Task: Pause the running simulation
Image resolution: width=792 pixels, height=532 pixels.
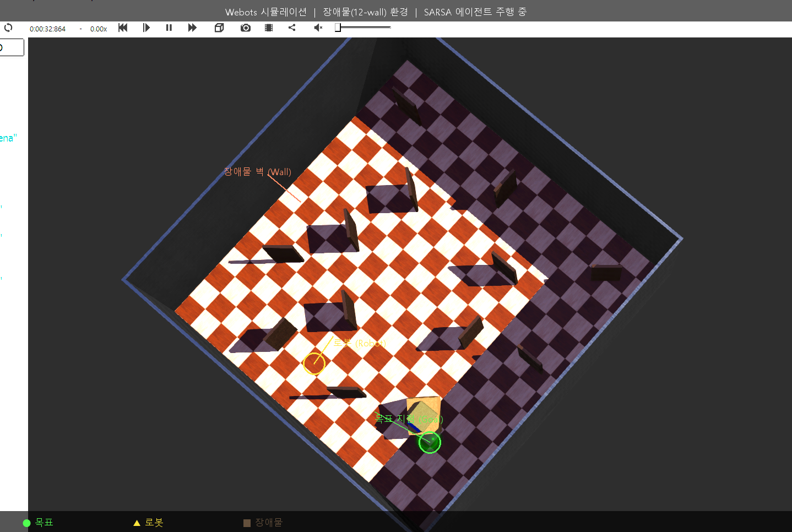Action: (169, 28)
